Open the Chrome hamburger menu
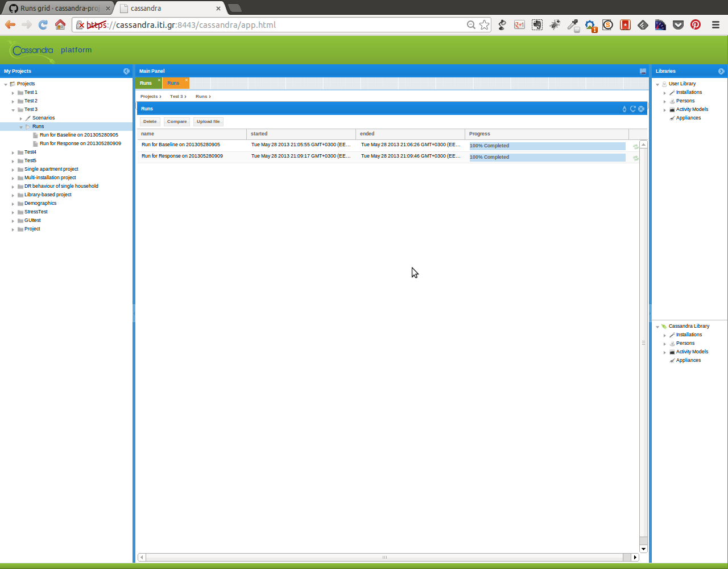 click(715, 24)
